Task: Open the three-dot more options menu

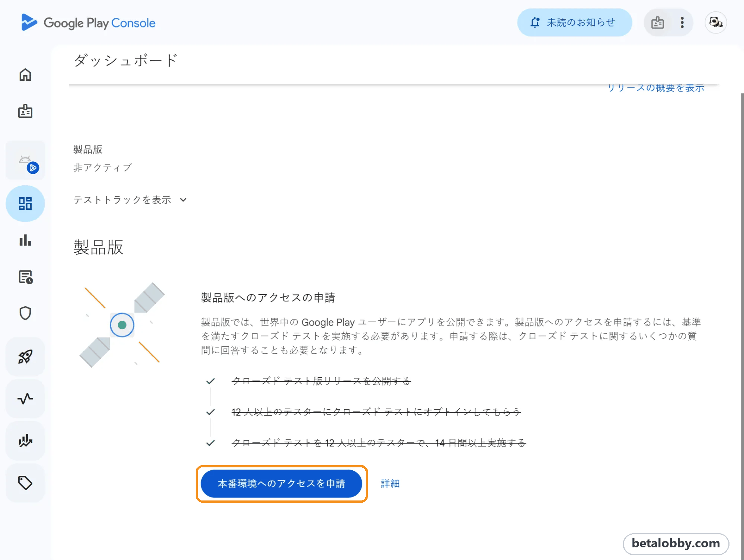Action: [x=682, y=23]
